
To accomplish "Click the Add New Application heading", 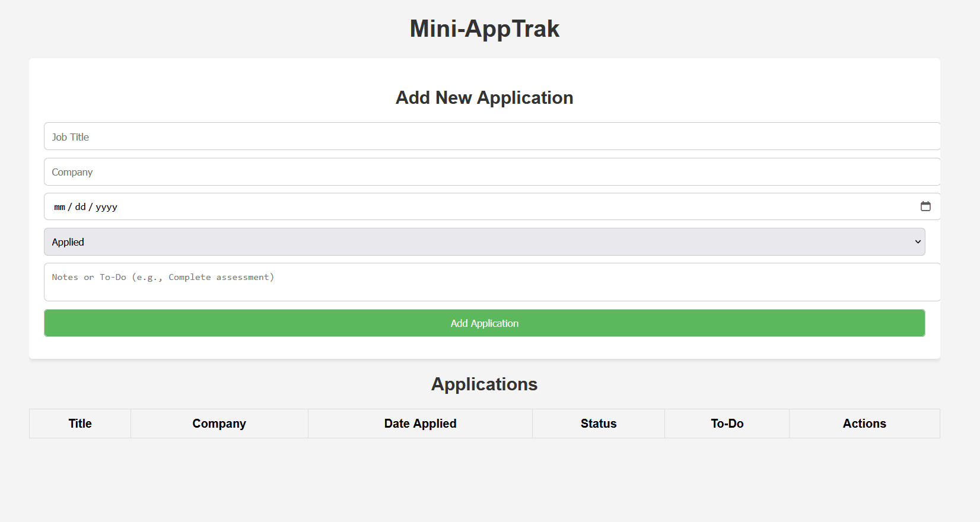I will coord(485,97).
